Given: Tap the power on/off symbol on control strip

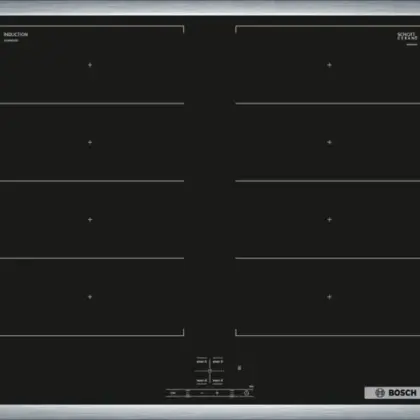Looking at the screenshot, I should [246, 393].
